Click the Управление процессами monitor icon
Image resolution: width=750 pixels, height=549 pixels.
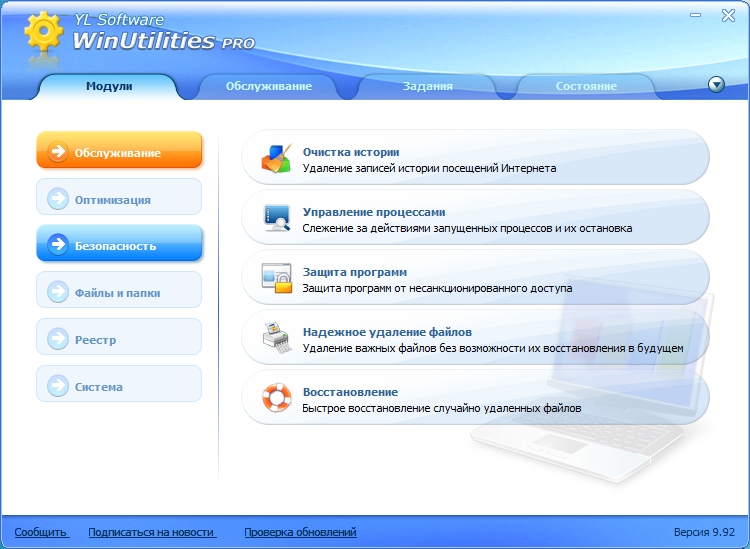coord(276,218)
